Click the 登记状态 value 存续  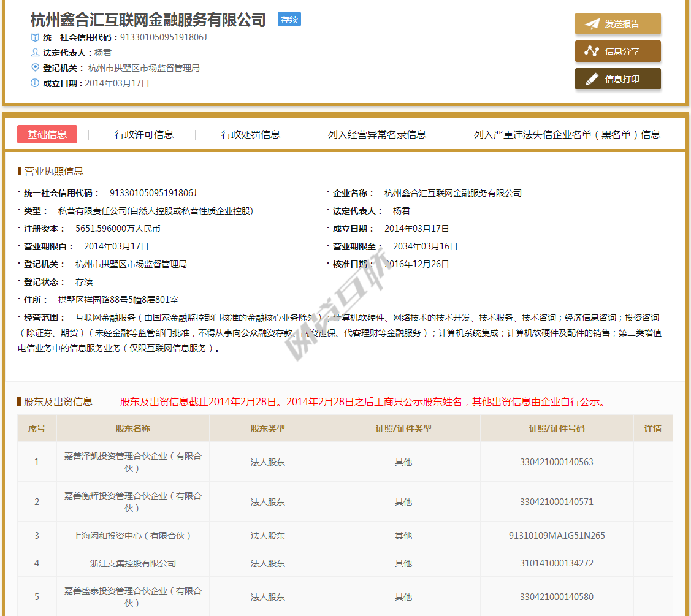click(x=84, y=282)
